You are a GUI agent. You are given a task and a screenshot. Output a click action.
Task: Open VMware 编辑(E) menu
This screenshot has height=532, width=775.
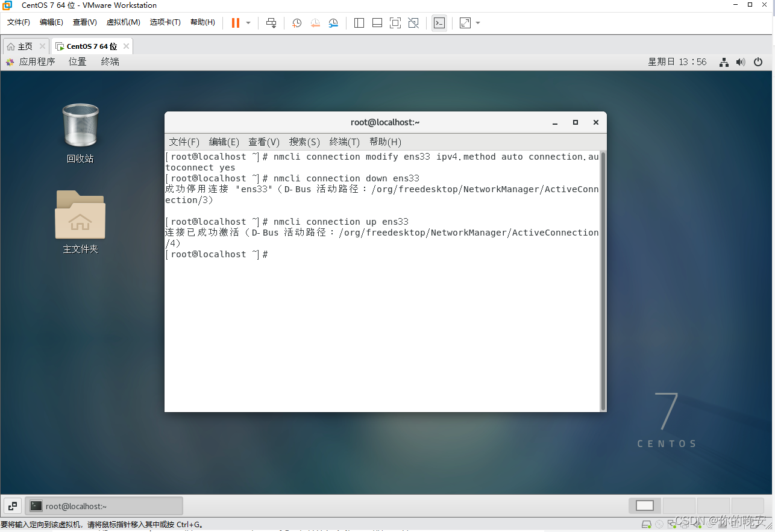pyautogui.click(x=51, y=22)
